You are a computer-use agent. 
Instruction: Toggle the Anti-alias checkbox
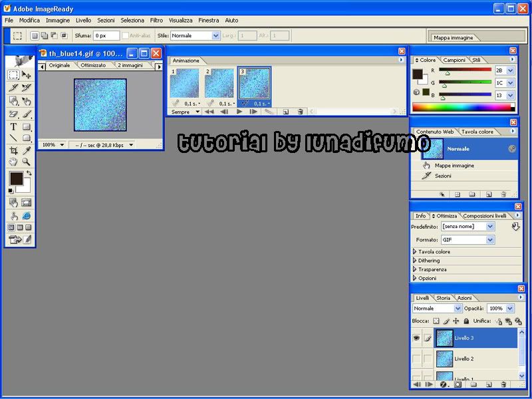pos(126,36)
